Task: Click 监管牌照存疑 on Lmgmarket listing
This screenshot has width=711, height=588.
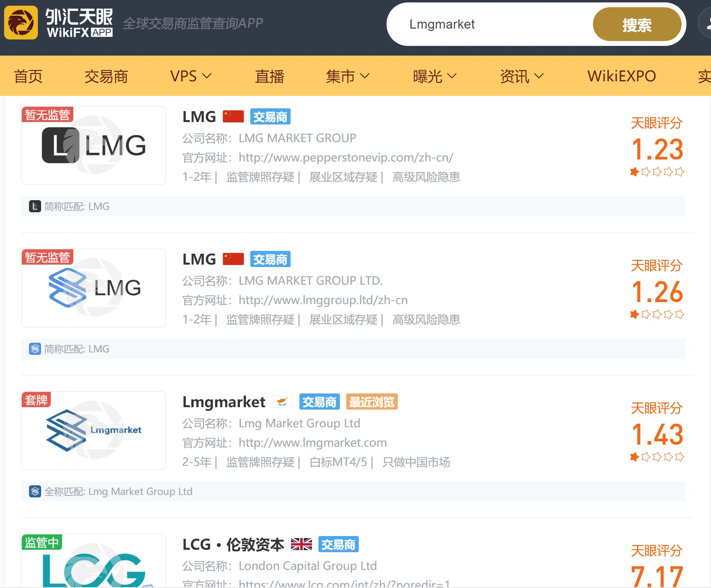Action: pos(260,462)
